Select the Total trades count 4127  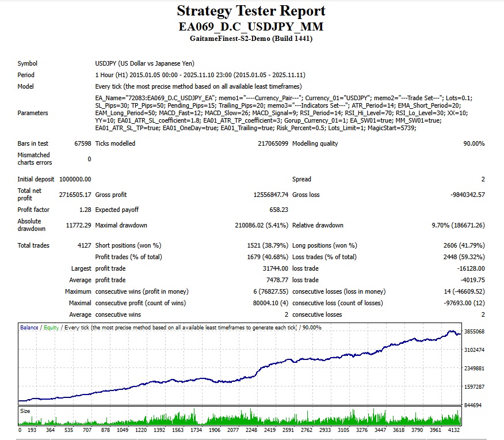(83, 245)
